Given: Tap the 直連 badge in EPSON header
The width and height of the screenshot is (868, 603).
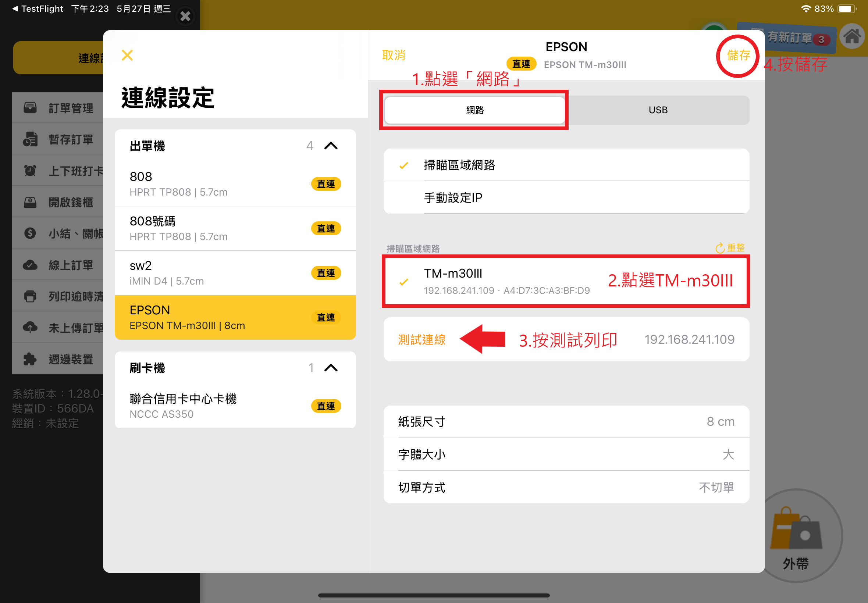Looking at the screenshot, I should click(x=521, y=64).
